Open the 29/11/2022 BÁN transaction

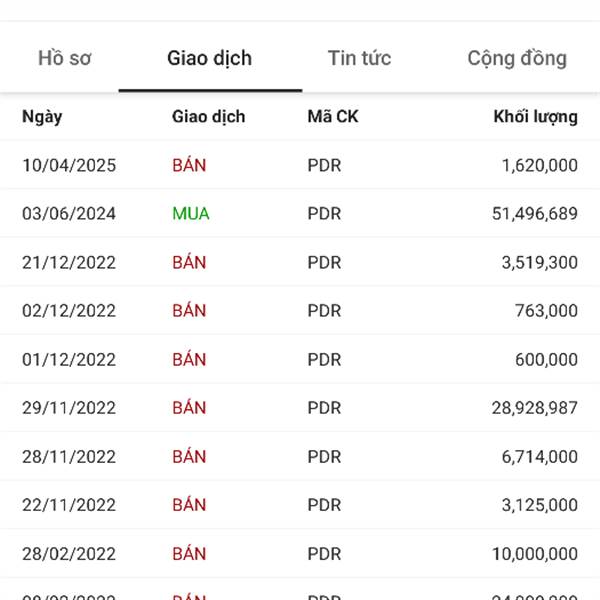click(300, 408)
